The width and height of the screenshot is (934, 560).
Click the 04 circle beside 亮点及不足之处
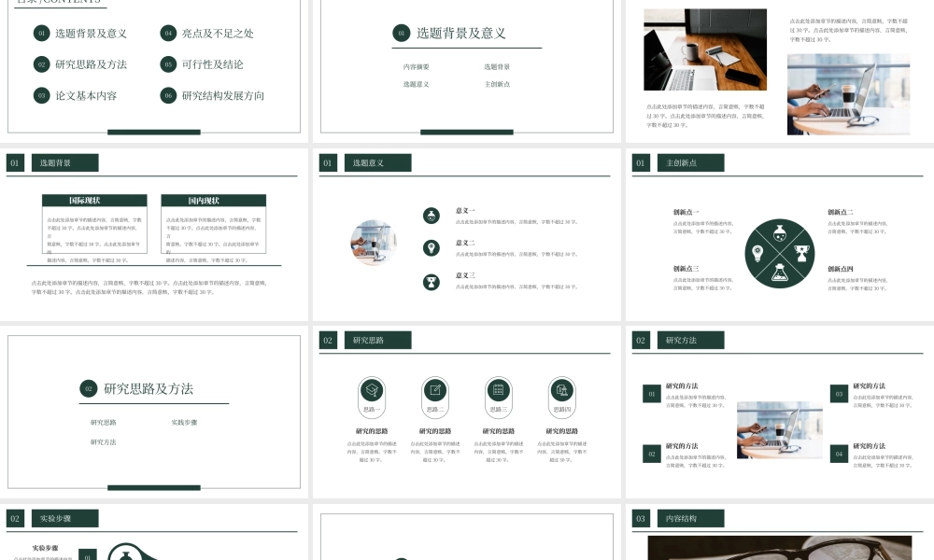(168, 34)
